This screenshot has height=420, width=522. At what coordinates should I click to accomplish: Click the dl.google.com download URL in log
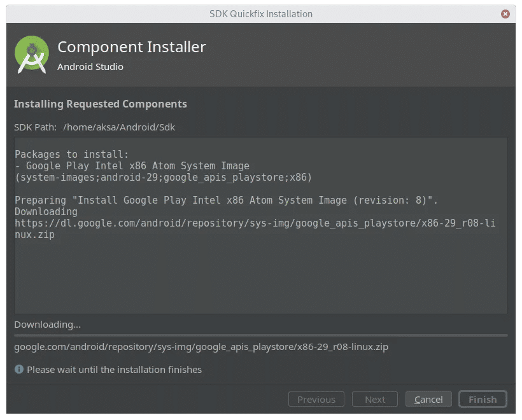pyautogui.click(x=255, y=229)
